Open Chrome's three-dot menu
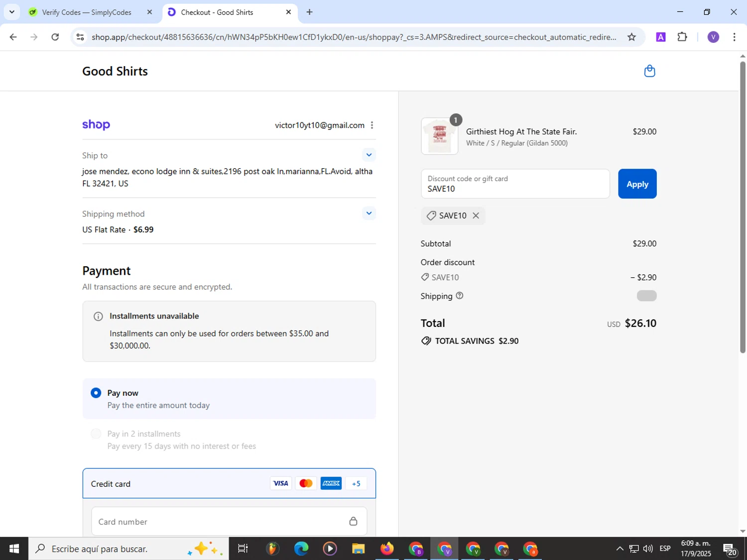This screenshot has width=747, height=560. pyautogui.click(x=734, y=37)
